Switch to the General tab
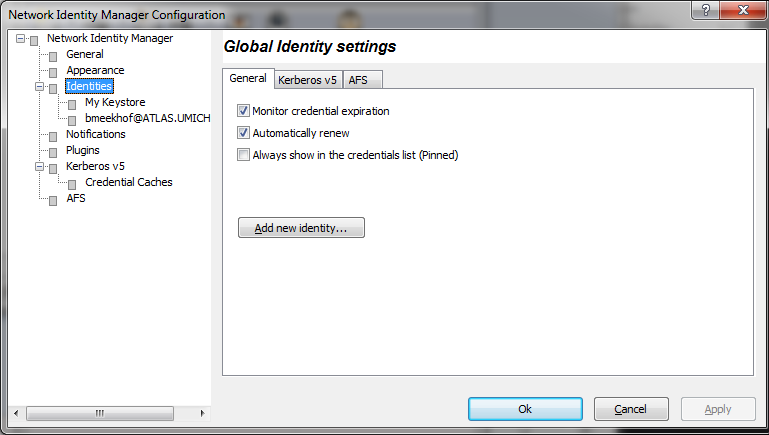The width and height of the screenshot is (769, 435). 248,78
